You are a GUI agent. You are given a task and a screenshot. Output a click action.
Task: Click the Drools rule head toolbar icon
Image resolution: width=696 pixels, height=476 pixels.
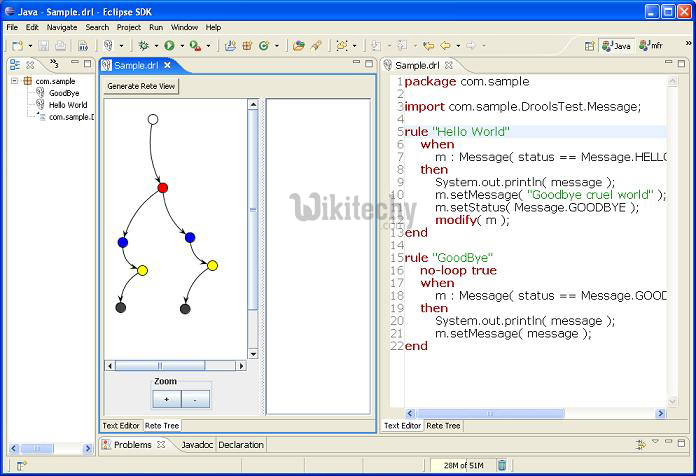[108, 45]
